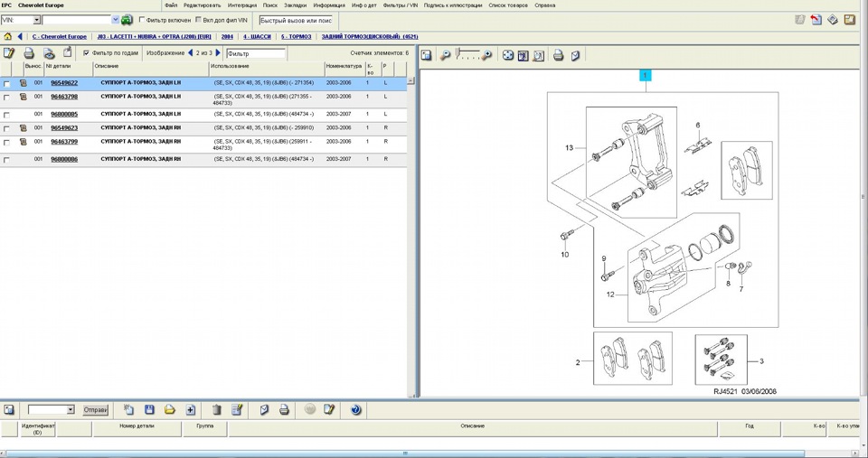Click the yellow window icon top right

pos(850,20)
